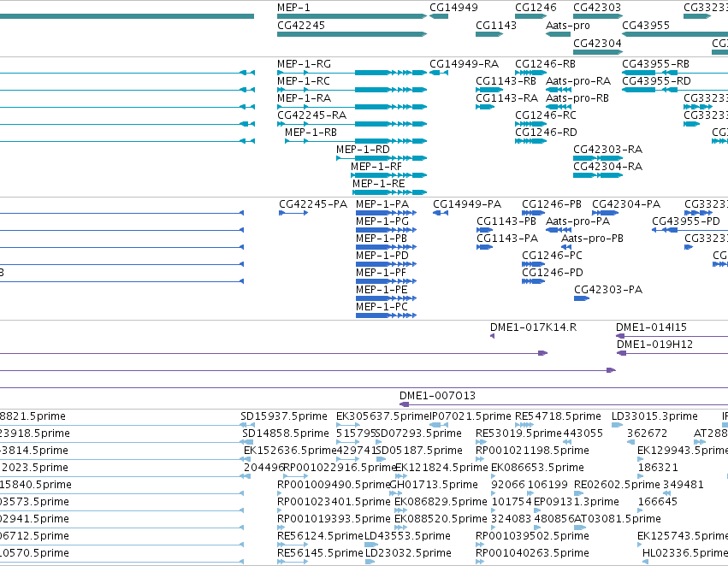
Task: Click protein CG1143-PB label
Action: click(506, 221)
